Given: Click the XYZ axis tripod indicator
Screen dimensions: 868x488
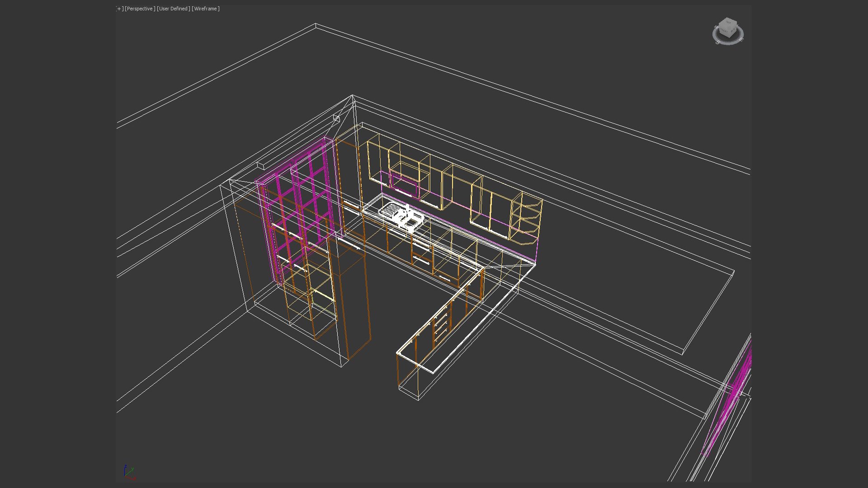Looking at the screenshot, I should pos(129,472).
